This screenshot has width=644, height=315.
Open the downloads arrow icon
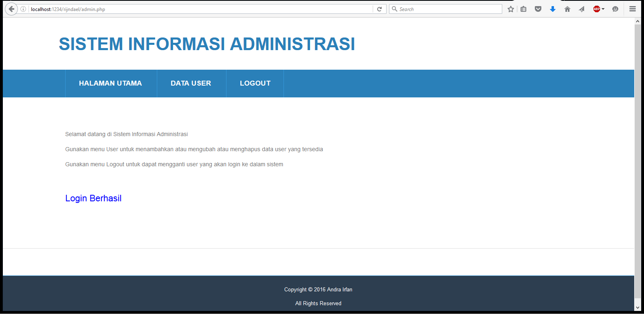click(x=553, y=9)
